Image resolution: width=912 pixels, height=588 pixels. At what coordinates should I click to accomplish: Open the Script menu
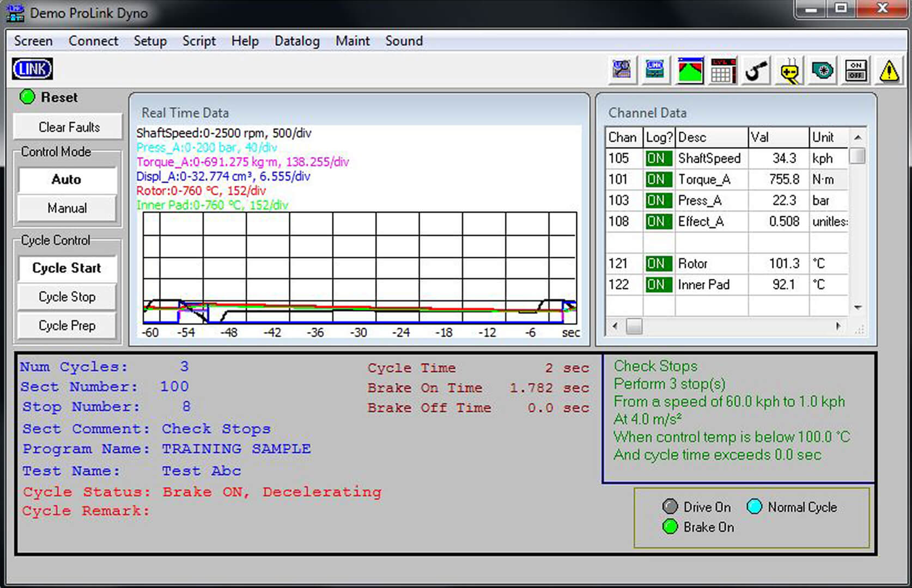pos(199,41)
